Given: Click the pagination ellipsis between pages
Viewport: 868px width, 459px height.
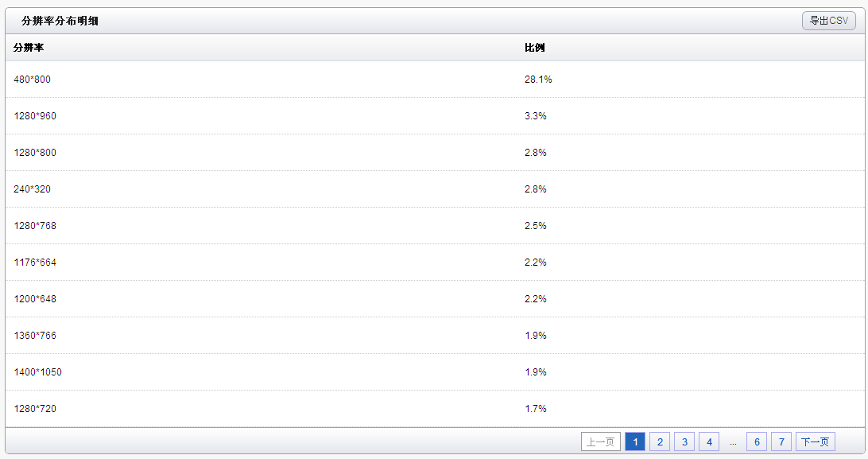Looking at the screenshot, I should click(x=733, y=443).
